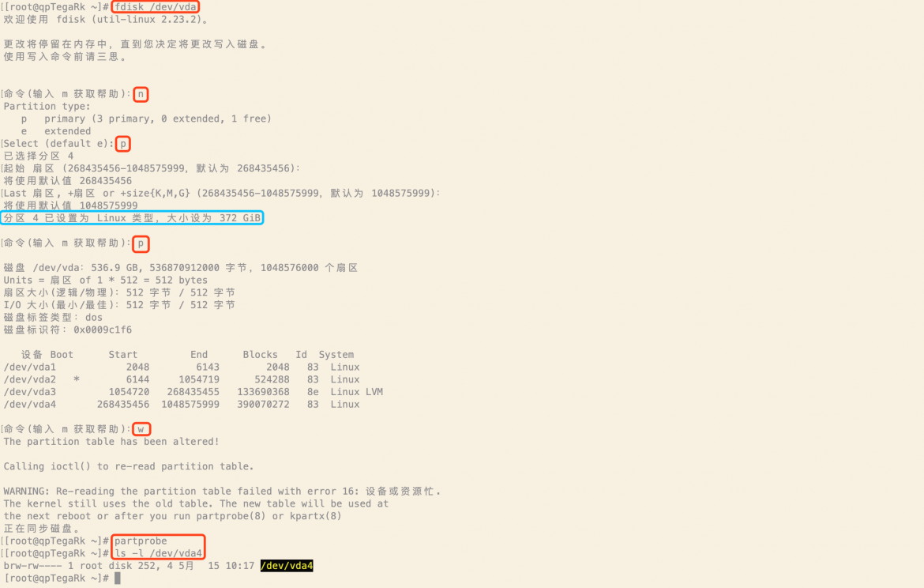Click the highlighted 'fdisk /dev/vda' command
The image size is (924, 588).
pos(156,6)
